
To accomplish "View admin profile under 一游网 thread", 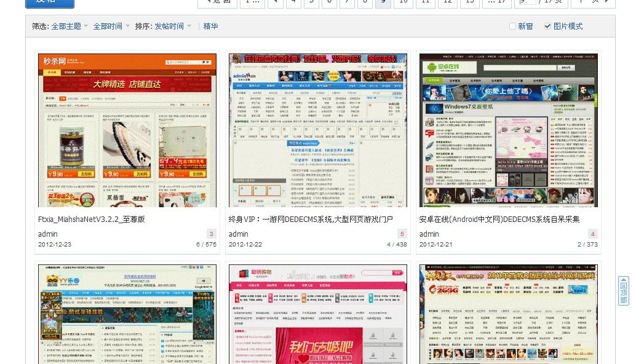I will (x=239, y=234).
